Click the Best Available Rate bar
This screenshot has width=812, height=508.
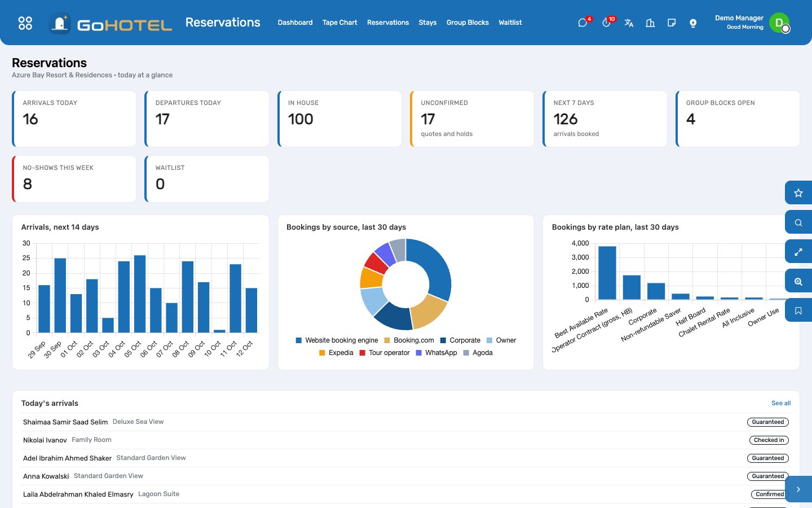607,273
